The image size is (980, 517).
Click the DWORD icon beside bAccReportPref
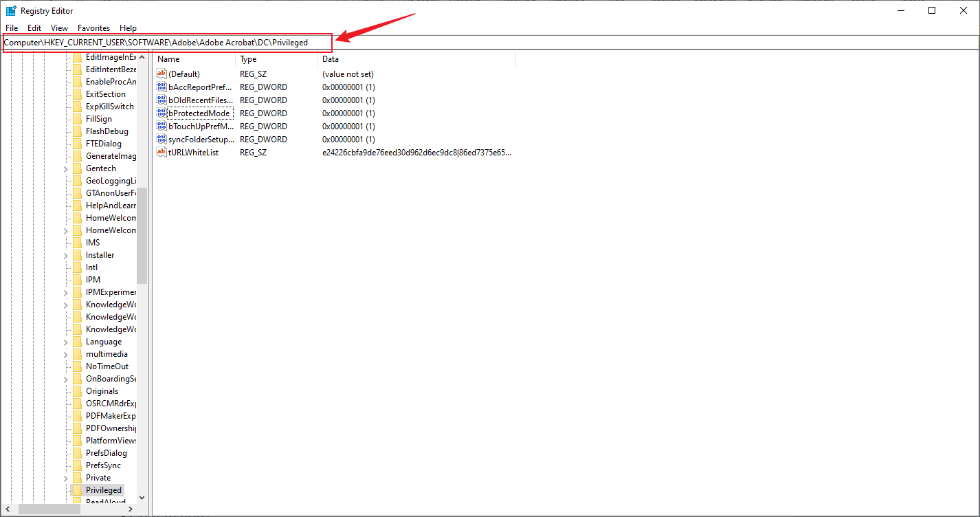click(160, 87)
